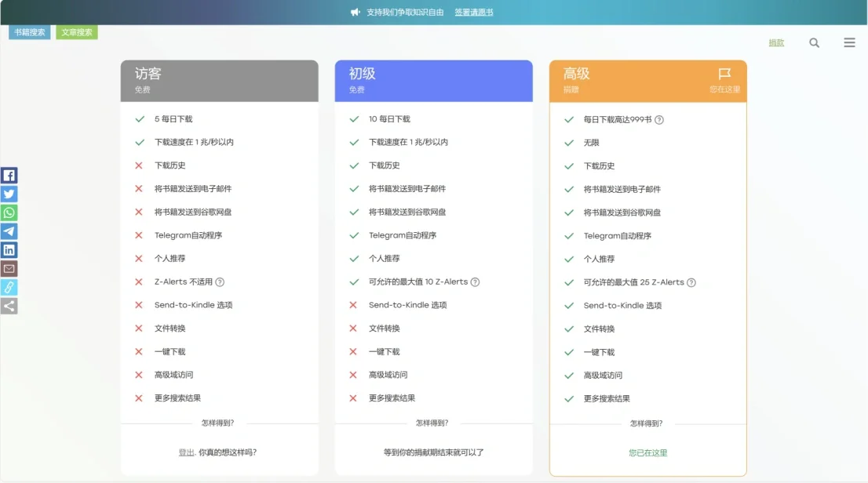Screen dimensions: 868x483
Task: Open help icon next to 10 Z-Alerts
Action: click(x=475, y=282)
